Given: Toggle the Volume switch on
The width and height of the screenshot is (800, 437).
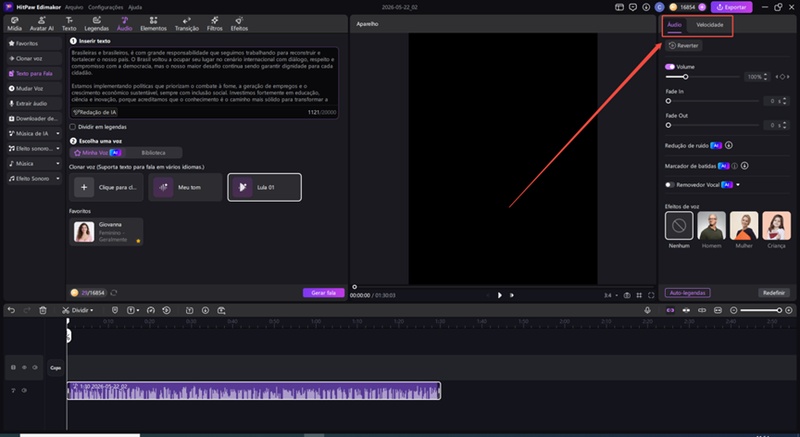Looking at the screenshot, I should click(x=670, y=67).
